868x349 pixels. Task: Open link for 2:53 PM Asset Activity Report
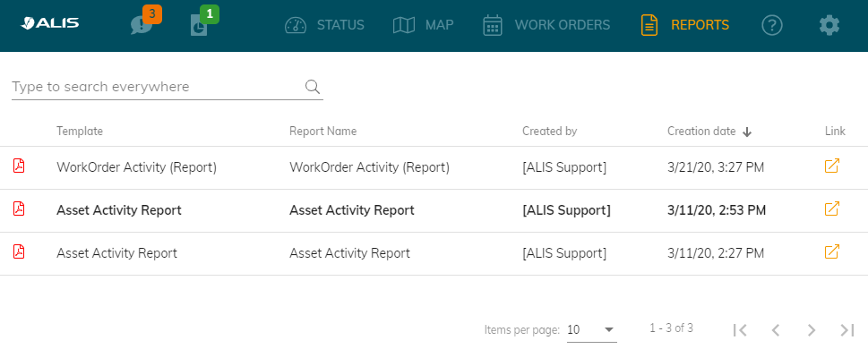[831, 209]
